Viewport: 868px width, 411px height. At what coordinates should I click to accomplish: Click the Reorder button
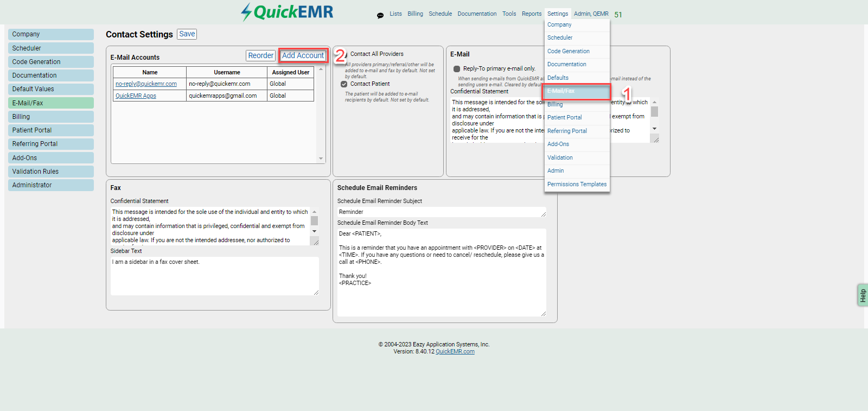pos(261,56)
